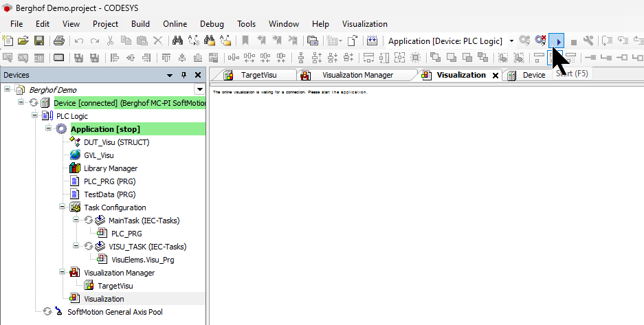This screenshot has width=644, height=325.
Task: Click the Logout gear icon with red X
Action: pyautogui.click(x=540, y=41)
